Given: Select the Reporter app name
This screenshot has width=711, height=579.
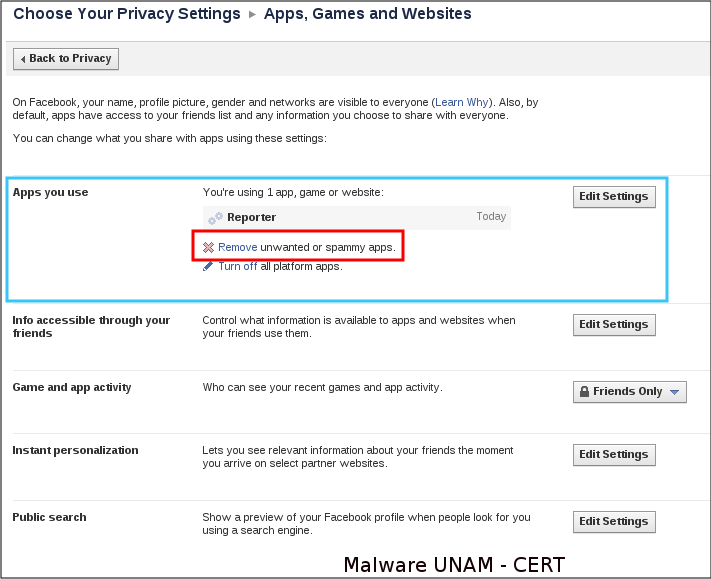Looking at the screenshot, I should coord(251,217).
